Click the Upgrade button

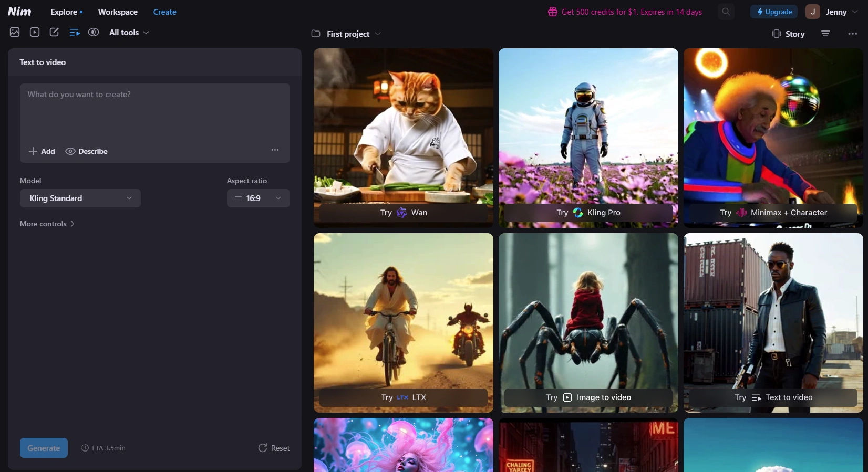774,12
